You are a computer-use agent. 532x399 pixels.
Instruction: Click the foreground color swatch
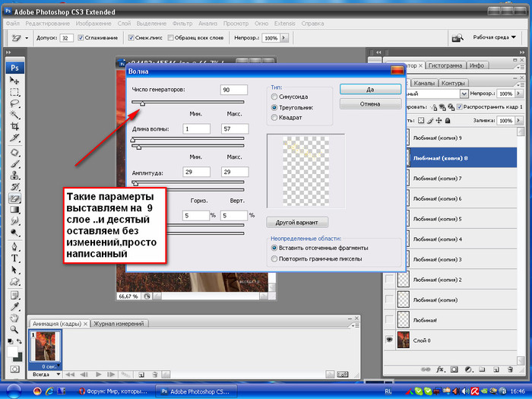(12, 351)
